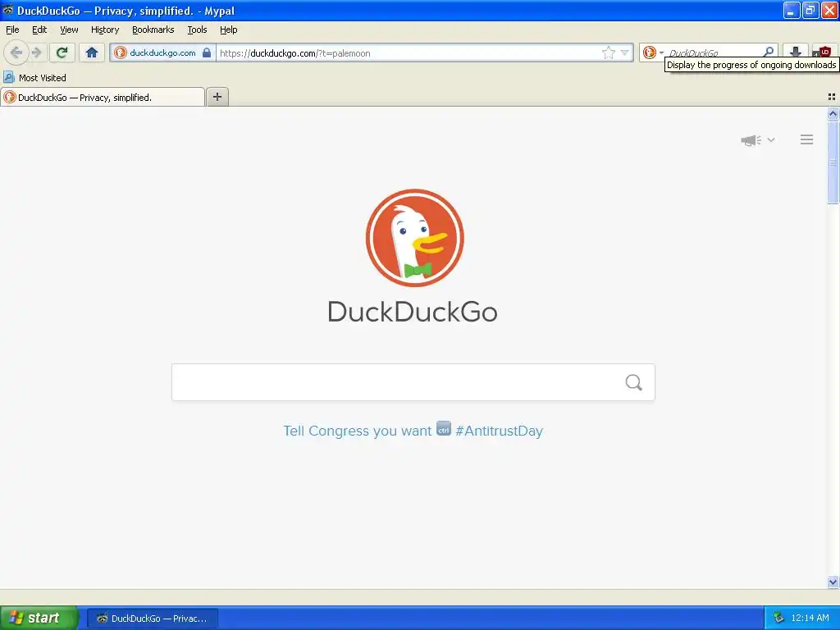840x630 pixels.
Task: Open the File menu
Action: click(12, 30)
